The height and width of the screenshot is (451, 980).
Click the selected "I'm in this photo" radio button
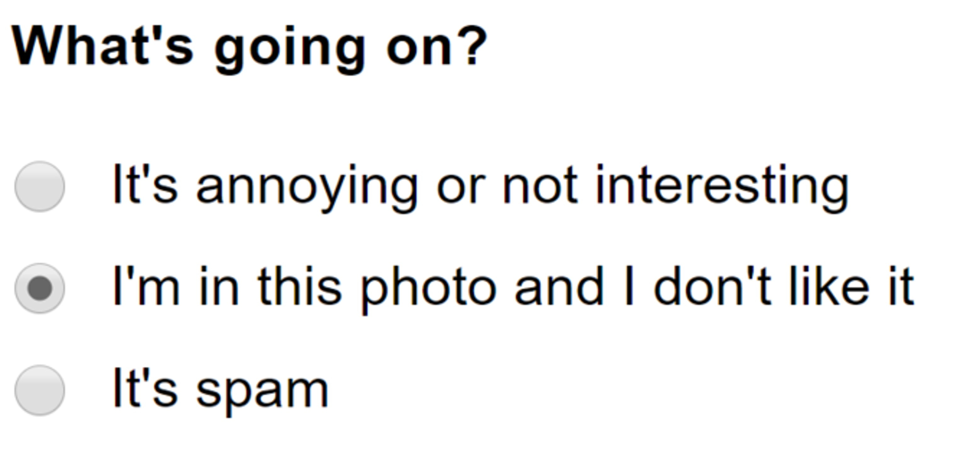point(40,288)
